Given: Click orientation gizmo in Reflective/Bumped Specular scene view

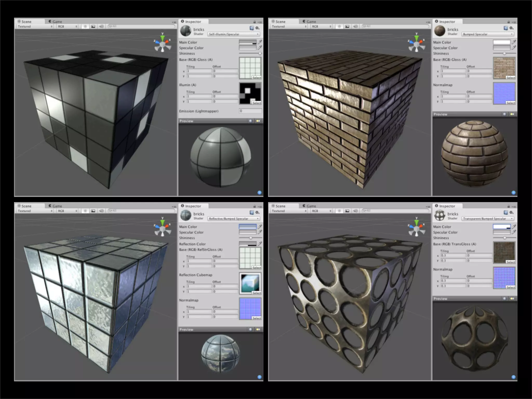Looking at the screenshot, I should [163, 227].
